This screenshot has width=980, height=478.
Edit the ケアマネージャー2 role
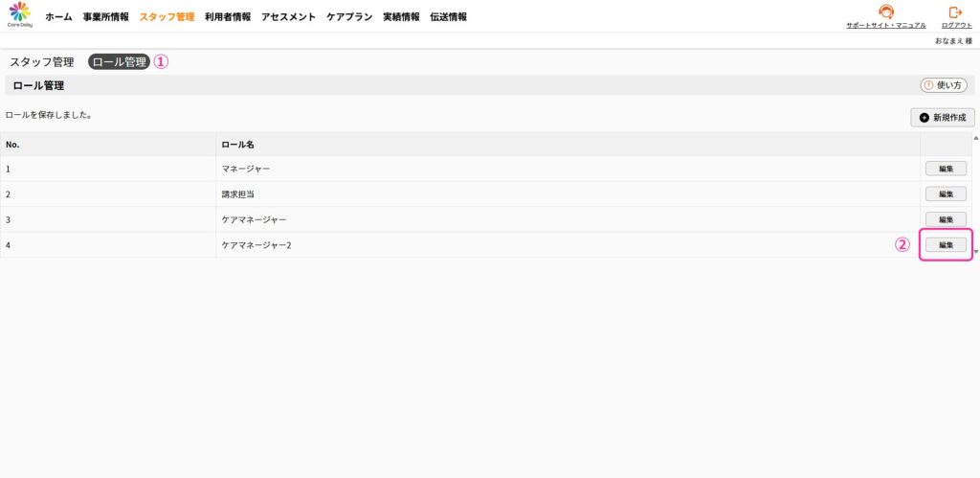pos(946,244)
